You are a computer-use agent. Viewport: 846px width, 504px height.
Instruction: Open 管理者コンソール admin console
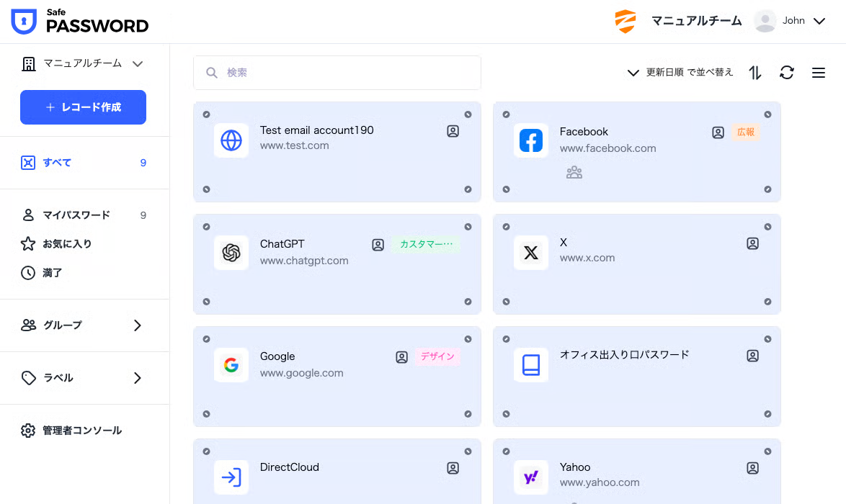pos(81,431)
